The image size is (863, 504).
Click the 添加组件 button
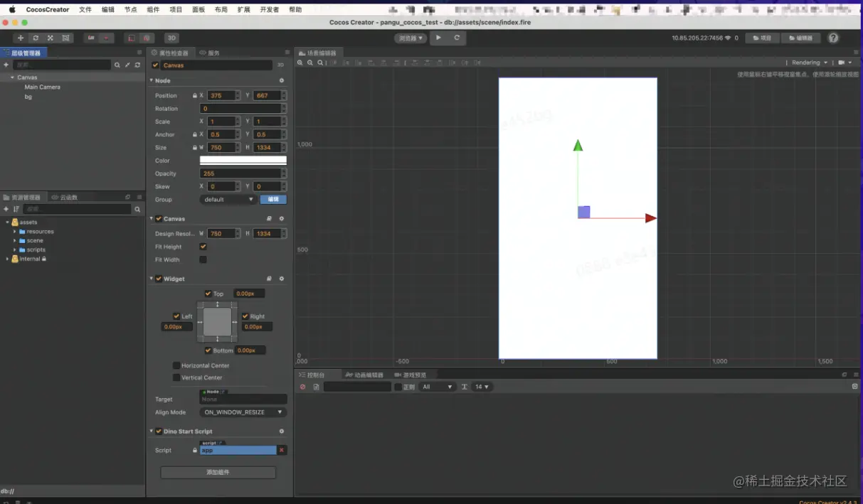218,472
